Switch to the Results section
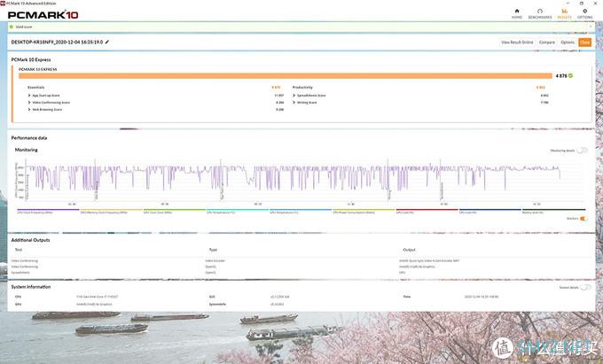Image resolution: width=603 pixels, height=364 pixels. 564,14
